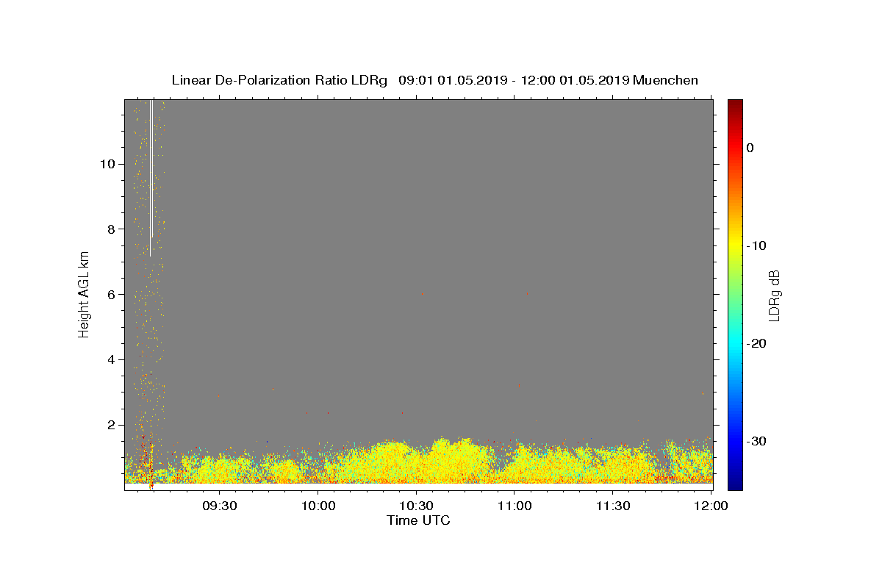
Task: Click the colorbar tick label -20
Action: tap(756, 343)
